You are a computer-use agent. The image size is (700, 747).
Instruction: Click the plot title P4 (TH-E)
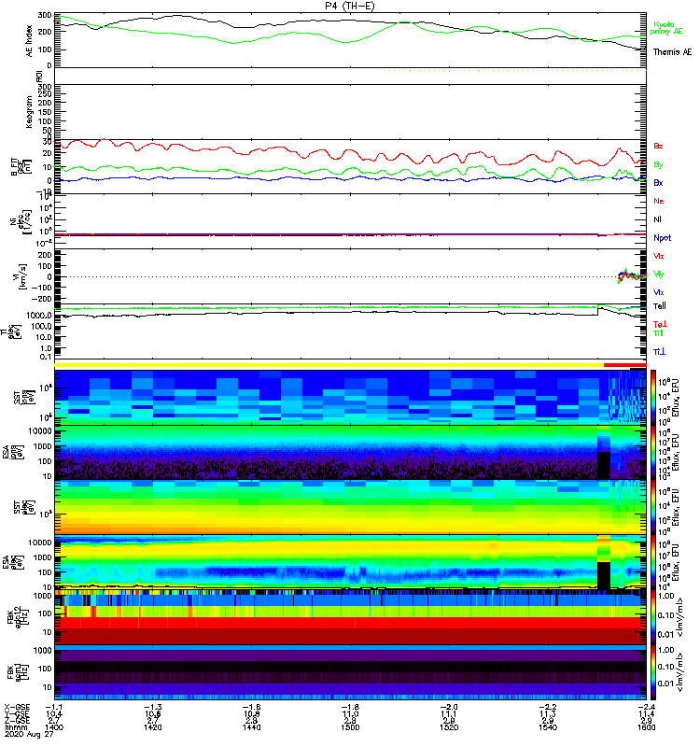click(350, 6)
